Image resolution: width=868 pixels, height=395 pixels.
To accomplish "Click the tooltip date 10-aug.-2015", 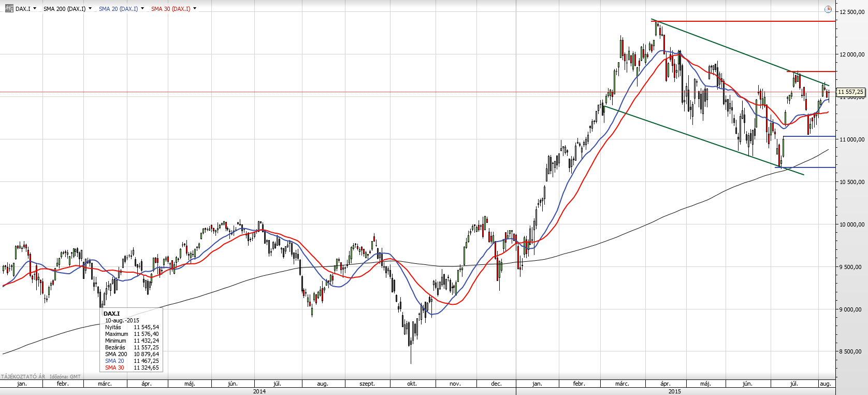I will [x=122, y=320].
